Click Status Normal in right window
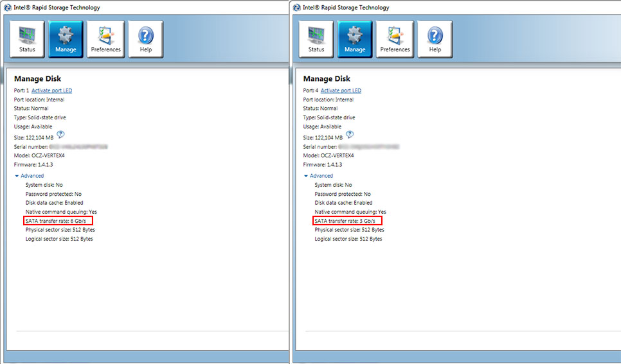Image resolution: width=621 pixels, height=364 pixels. (x=320, y=108)
